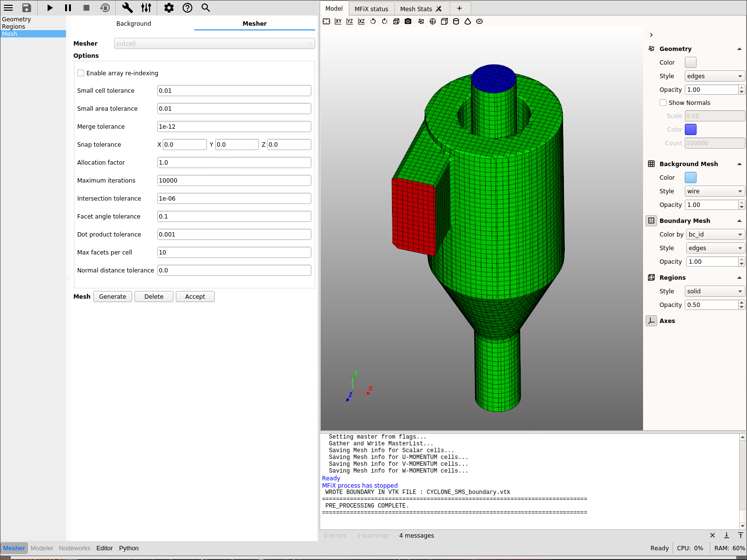Image resolution: width=747 pixels, height=560 pixels.
Task: Click the Generate mesh button
Action: pos(113,297)
